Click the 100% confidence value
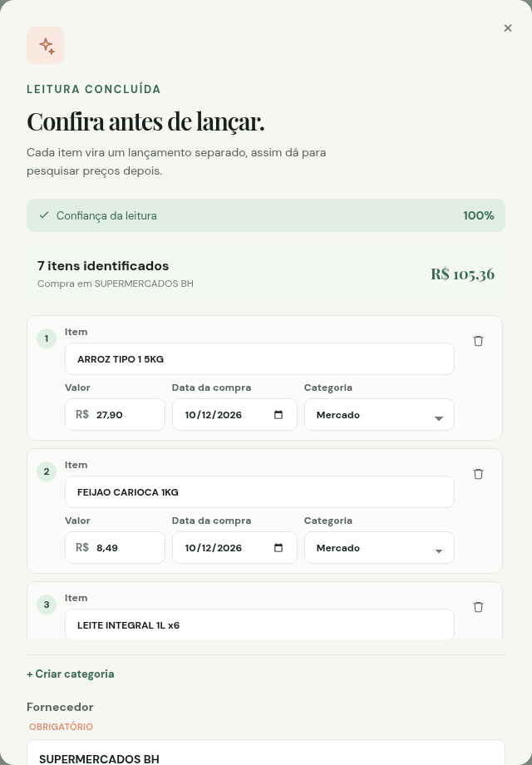Screen dimensions: 532x765 (478, 215)
